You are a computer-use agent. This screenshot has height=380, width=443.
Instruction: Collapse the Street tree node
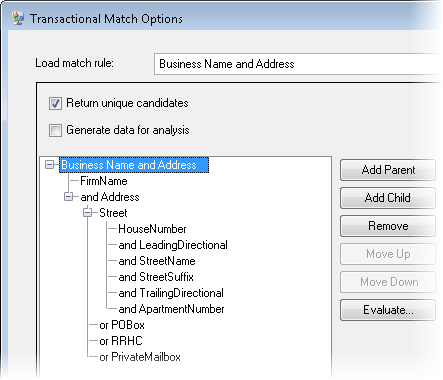tap(87, 213)
